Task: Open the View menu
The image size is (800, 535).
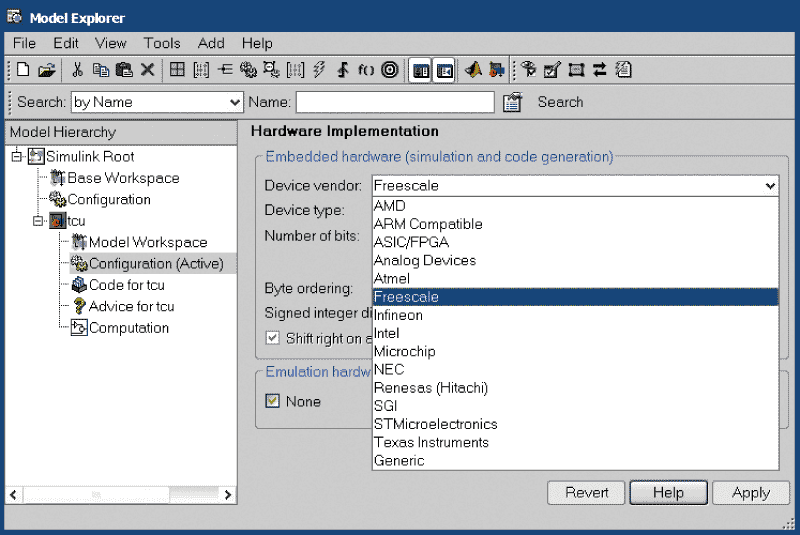Action: [110, 43]
